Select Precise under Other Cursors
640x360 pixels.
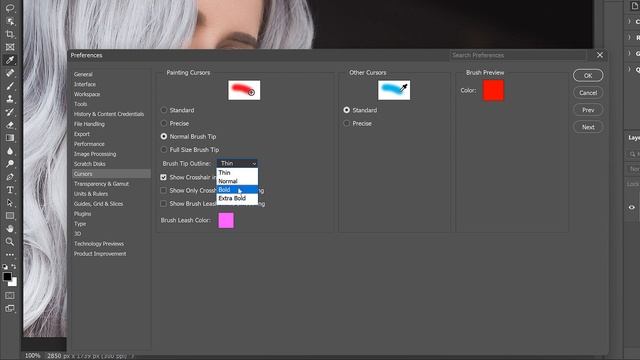click(347, 123)
